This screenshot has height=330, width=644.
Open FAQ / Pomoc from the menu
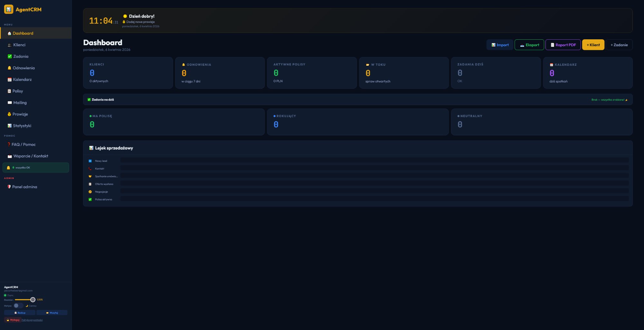click(24, 144)
